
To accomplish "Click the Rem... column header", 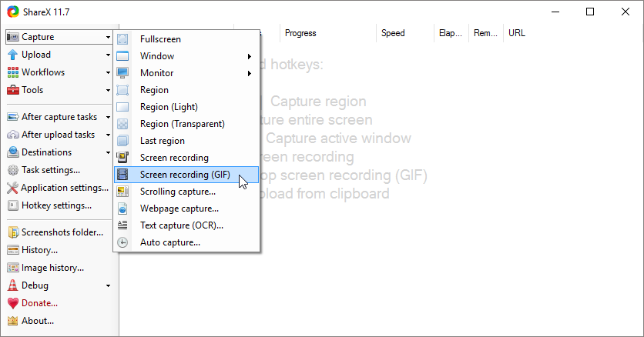I will pyautogui.click(x=485, y=33).
